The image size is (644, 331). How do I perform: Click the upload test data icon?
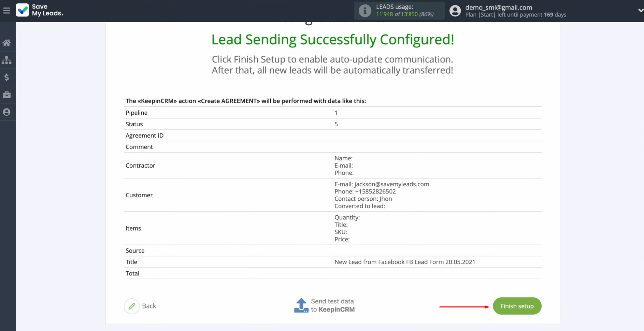[x=301, y=305]
